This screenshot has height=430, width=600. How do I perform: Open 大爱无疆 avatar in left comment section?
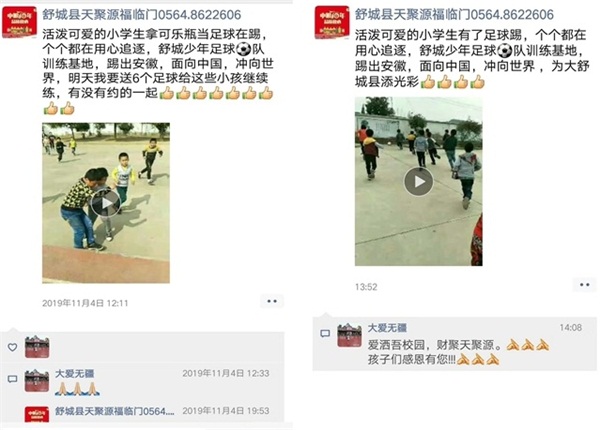[x=37, y=381]
